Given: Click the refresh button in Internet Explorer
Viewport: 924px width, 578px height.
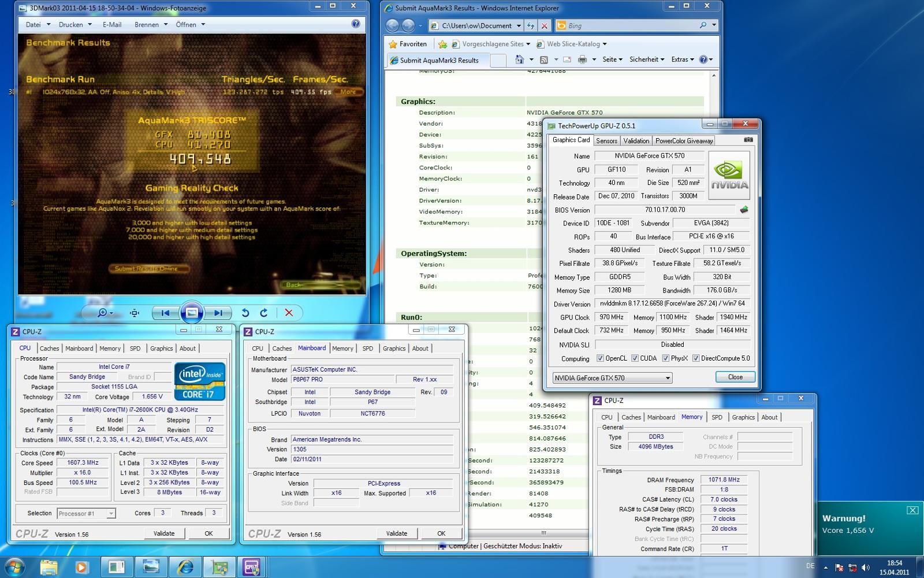Looking at the screenshot, I should tap(531, 25).
